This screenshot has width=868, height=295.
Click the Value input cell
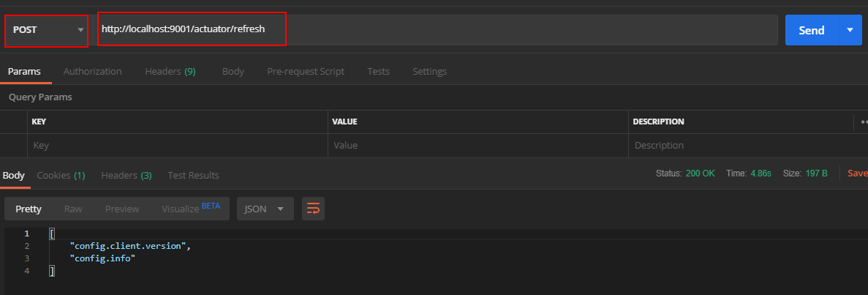pos(478,145)
